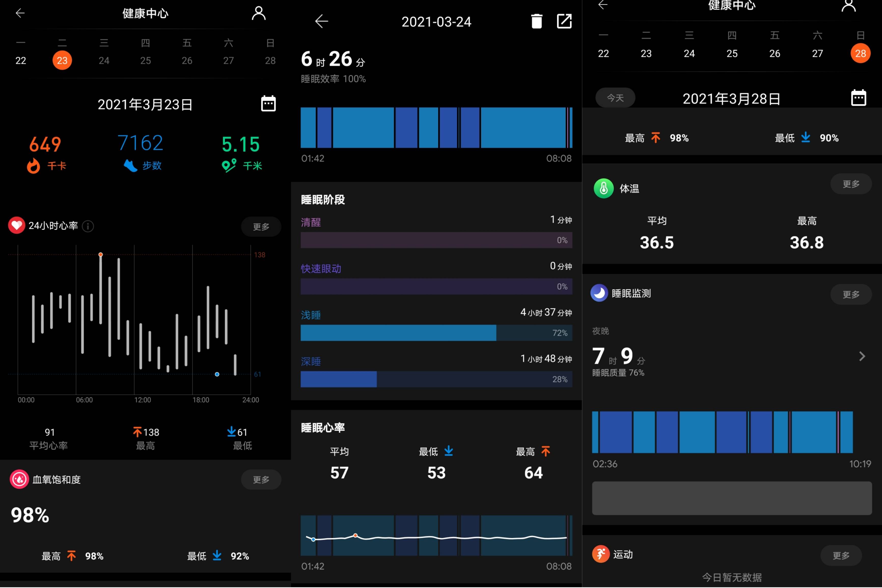Tap the 睡眠效率 100% text

(x=333, y=79)
